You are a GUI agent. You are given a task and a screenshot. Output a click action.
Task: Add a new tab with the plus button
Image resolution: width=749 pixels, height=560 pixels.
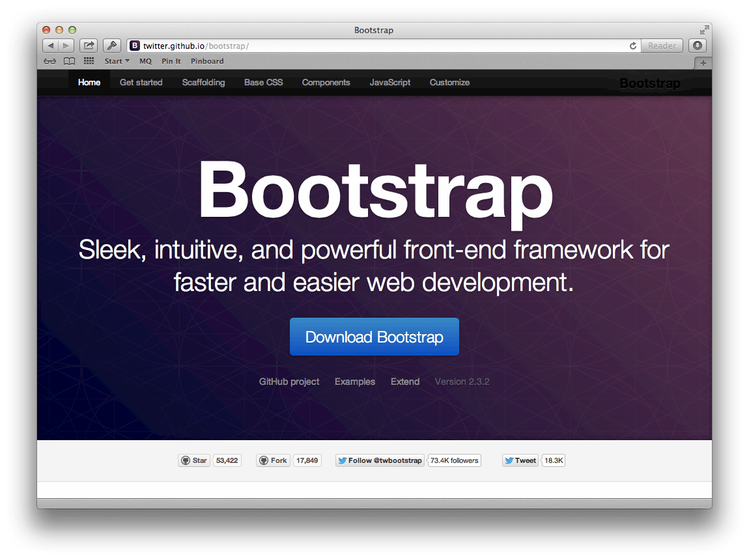tap(703, 63)
